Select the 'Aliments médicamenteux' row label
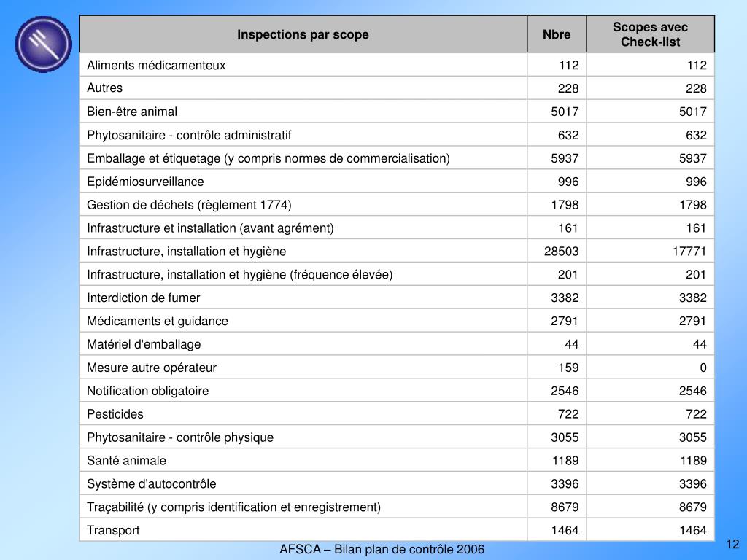 pyautogui.click(x=156, y=65)
